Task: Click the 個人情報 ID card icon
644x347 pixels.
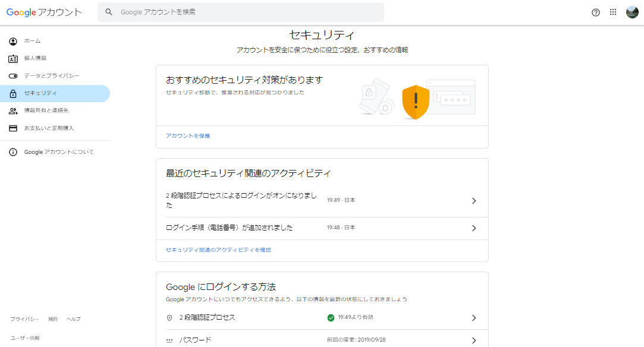Action: 13,59
